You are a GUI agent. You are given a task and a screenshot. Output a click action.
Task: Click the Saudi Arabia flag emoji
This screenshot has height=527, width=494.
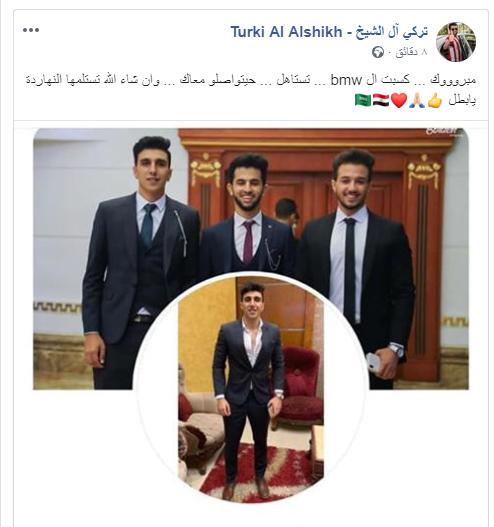click(363, 100)
